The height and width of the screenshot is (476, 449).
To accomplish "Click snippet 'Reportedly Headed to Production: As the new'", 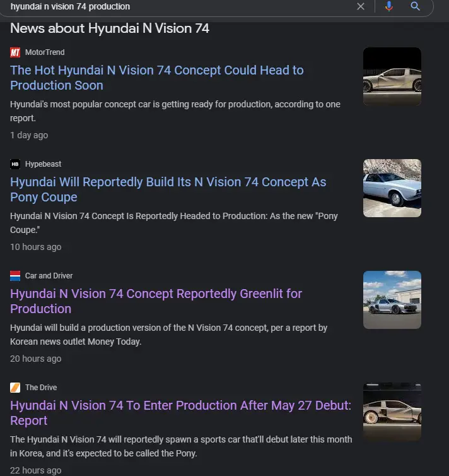I will pyautogui.click(x=173, y=223).
